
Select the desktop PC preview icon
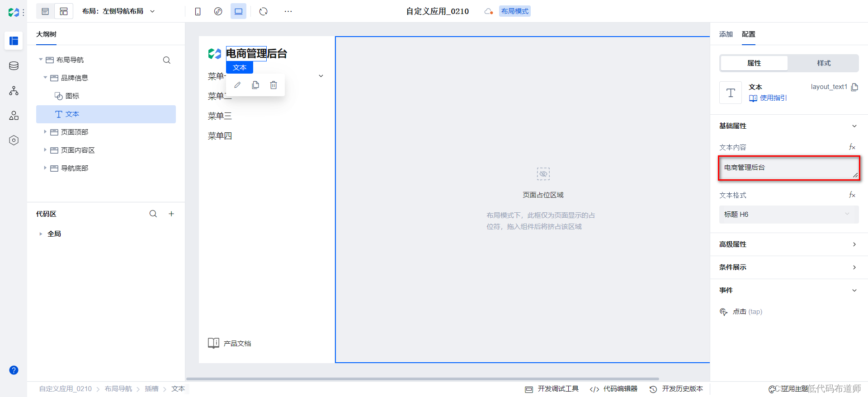[238, 11]
